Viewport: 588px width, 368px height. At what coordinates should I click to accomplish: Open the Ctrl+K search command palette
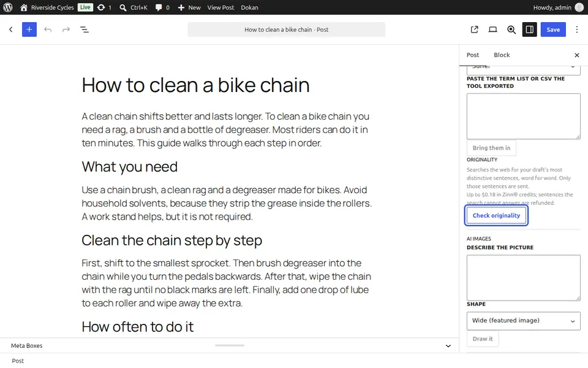pyautogui.click(x=134, y=7)
